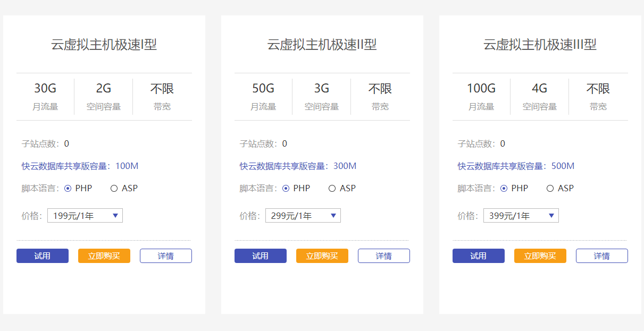Click the 快云数据库共享版容量 100M link

[x=80, y=166]
